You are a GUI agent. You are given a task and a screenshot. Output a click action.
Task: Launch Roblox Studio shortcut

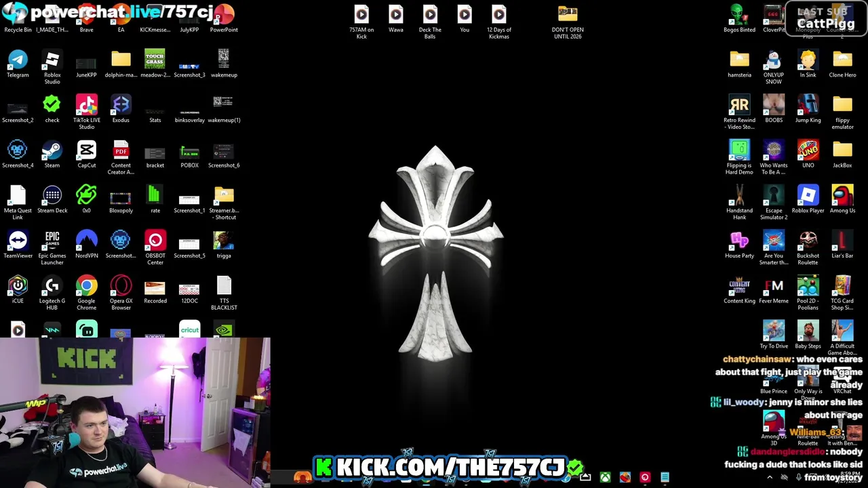[x=52, y=67]
